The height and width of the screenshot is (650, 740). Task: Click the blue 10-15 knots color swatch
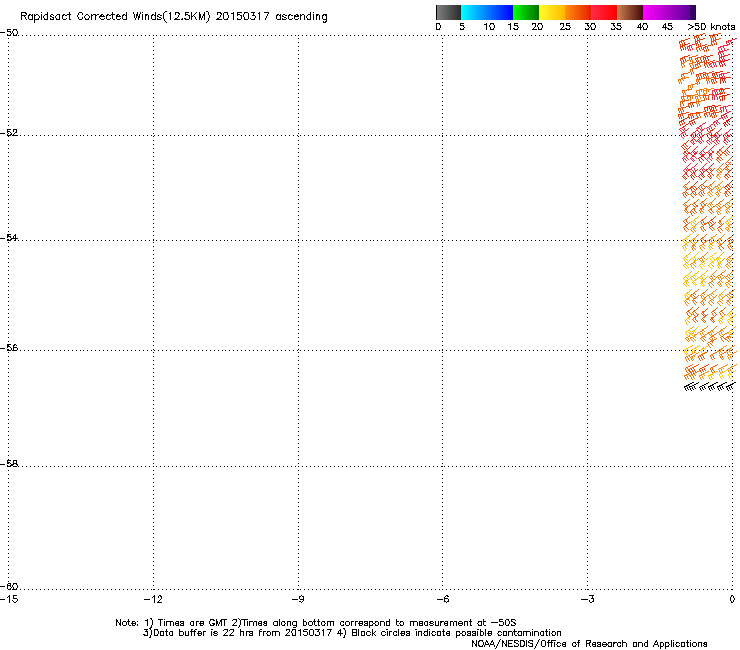(x=500, y=12)
